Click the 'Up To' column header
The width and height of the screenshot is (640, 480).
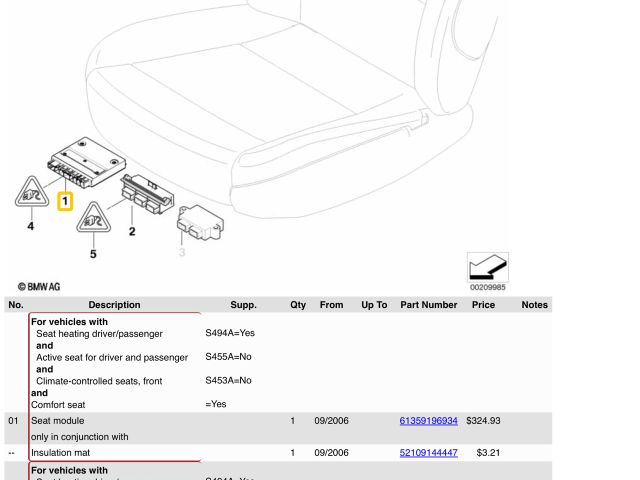(374, 305)
